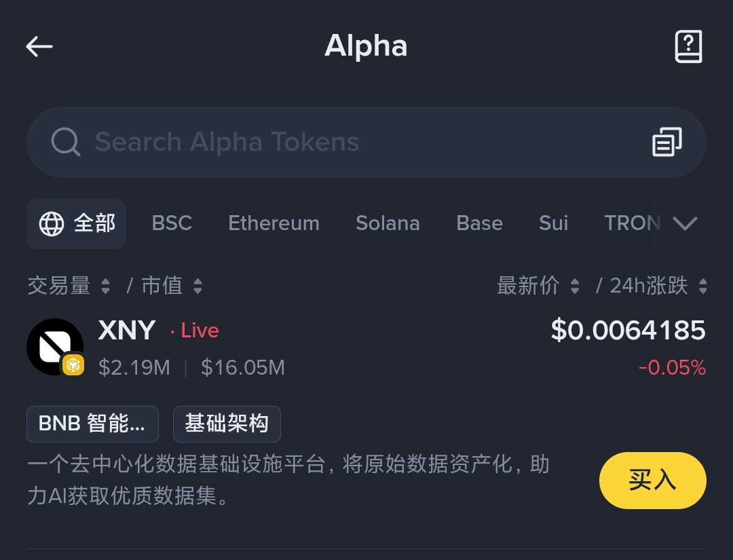
Task: Sort by 最新价 latest price arrows
Action: tap(575, 286)
